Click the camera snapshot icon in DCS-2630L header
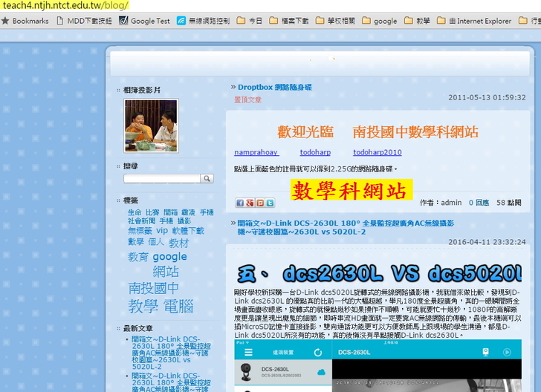The width and height of the screenshot is (541, 392). click(x=485, y=352)
